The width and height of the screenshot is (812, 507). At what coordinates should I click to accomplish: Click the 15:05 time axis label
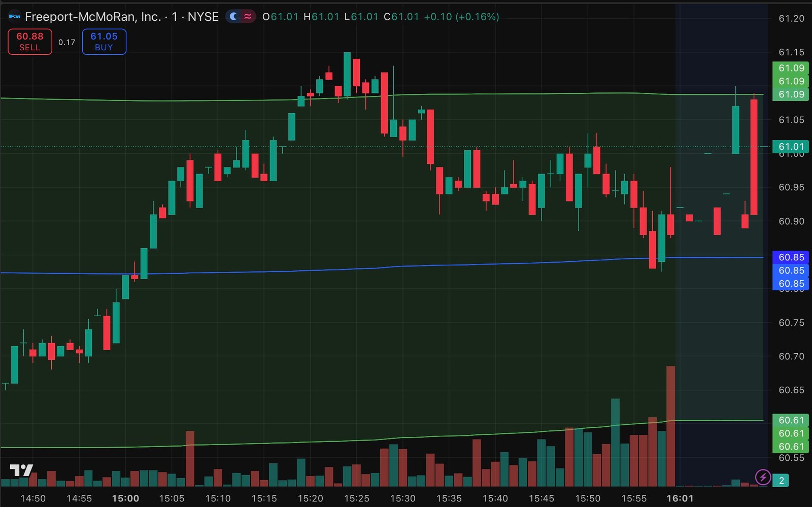pos(172,498)
